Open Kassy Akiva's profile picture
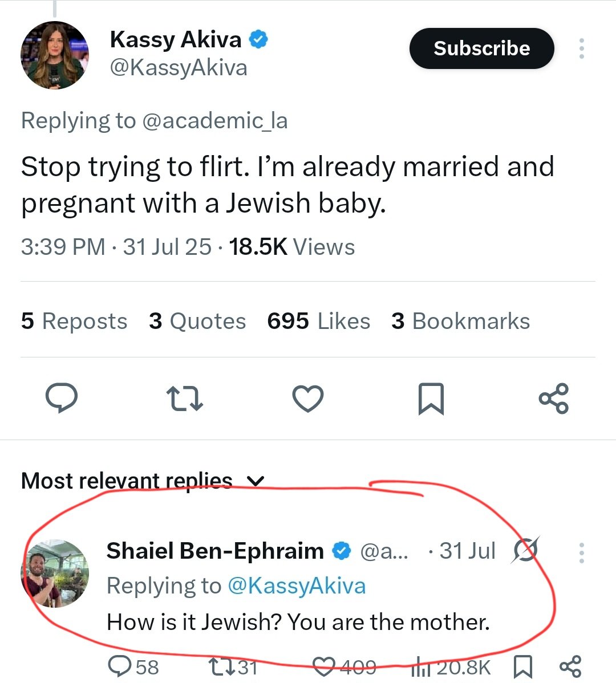The width and height of the screenshot is (616, 683). pos(55,55)
